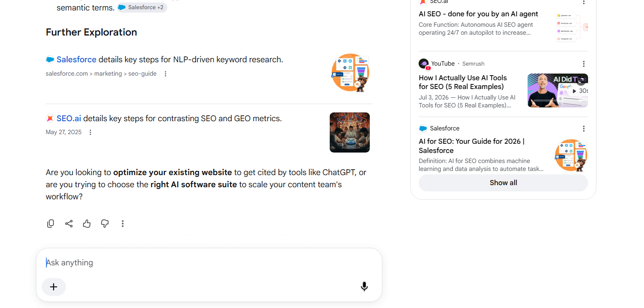The image size is (644, 308).
Task: Click the SEO.ai logo in Further Exploration
Action: (50, 119)
